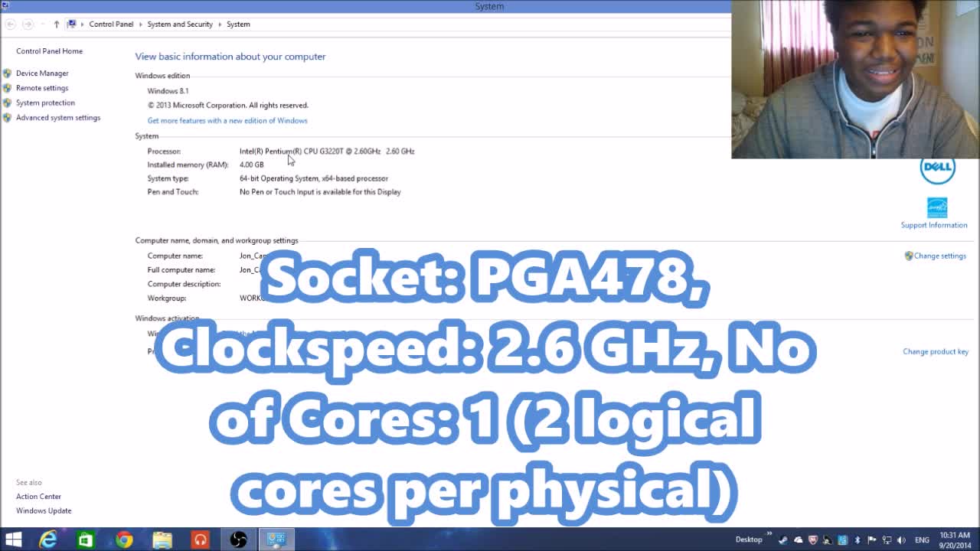Open the red shield antivirus tray icon
This screenshot has width=980, height=551.
click(x=813, y=540)
